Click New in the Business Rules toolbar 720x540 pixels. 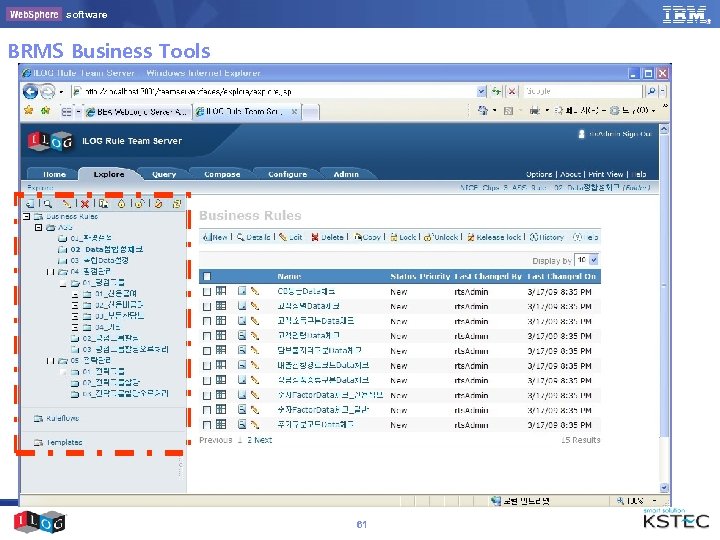(215, 237)
